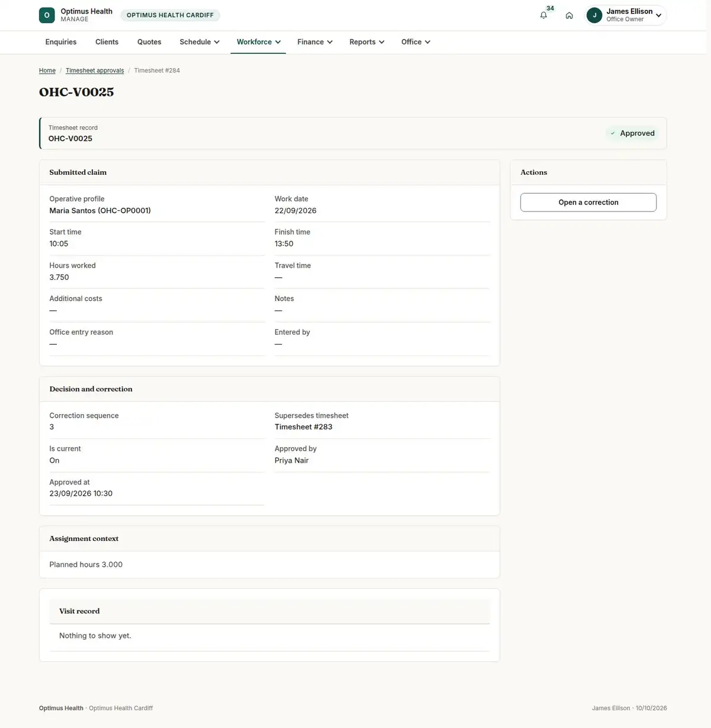Click the Approved status badge
The image size is (711, 728).
(x=632, y=133)
